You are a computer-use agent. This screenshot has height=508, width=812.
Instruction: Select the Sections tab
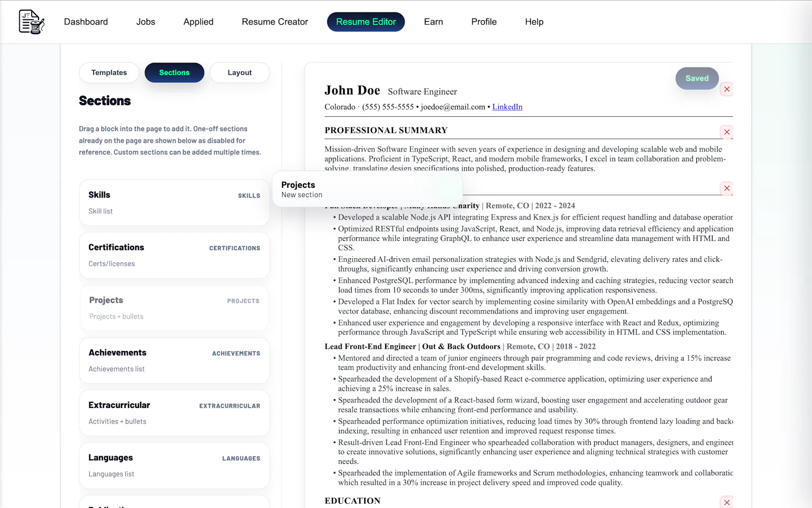coord(174,73)
